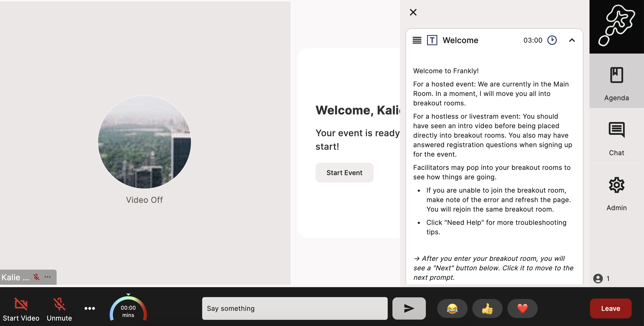Image resolution: width=644 pixels, height=326 pixels.
Task: Open options menu on Kalie's name tag
Action: (x=47, y=277)
